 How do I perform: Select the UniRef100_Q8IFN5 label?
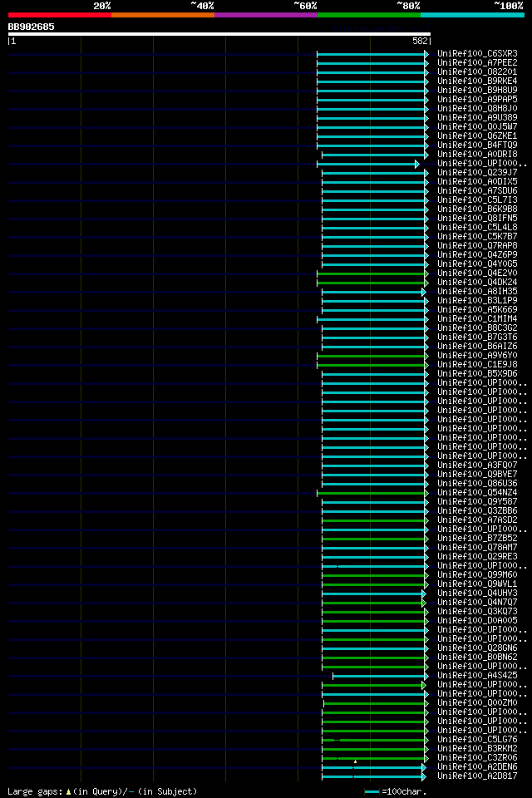coord(477,219)
